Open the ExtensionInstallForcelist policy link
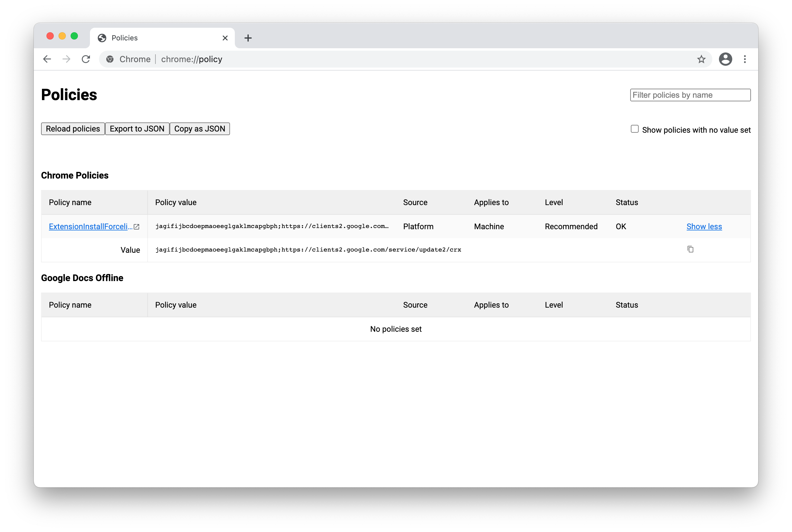The image size is (792, 532). pos(91,226)
